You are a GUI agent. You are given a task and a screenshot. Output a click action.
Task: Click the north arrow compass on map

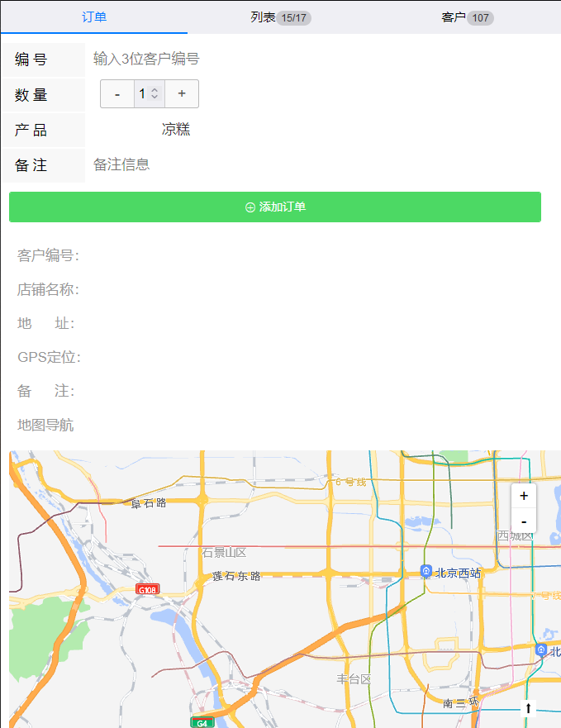click(x=528, y=708)
